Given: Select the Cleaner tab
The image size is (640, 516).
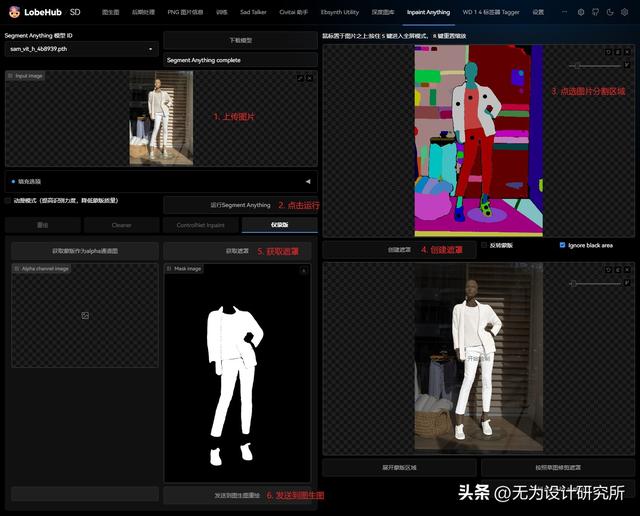Looking at the screenshot, I should [x=121, y=225].
